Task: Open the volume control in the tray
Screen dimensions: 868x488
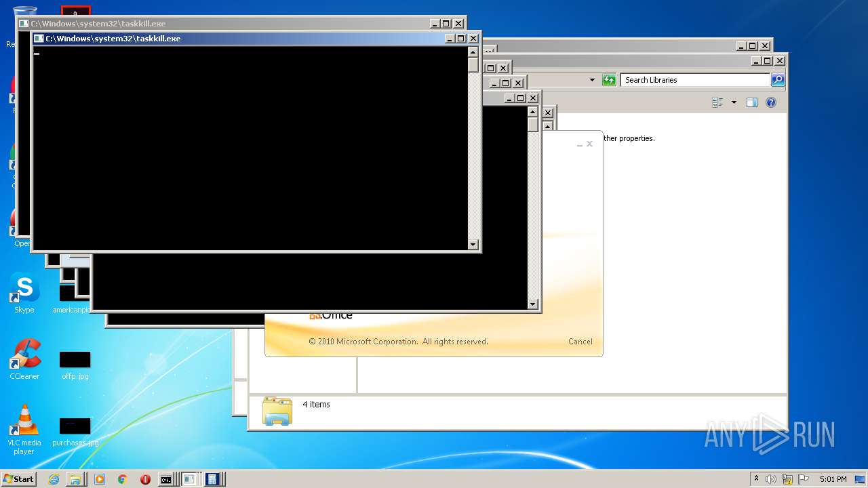Action: pos(771,479)
